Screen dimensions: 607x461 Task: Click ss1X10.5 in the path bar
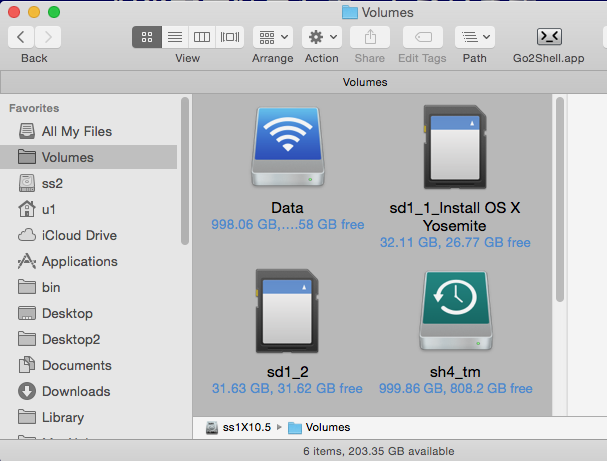(240, 427)
